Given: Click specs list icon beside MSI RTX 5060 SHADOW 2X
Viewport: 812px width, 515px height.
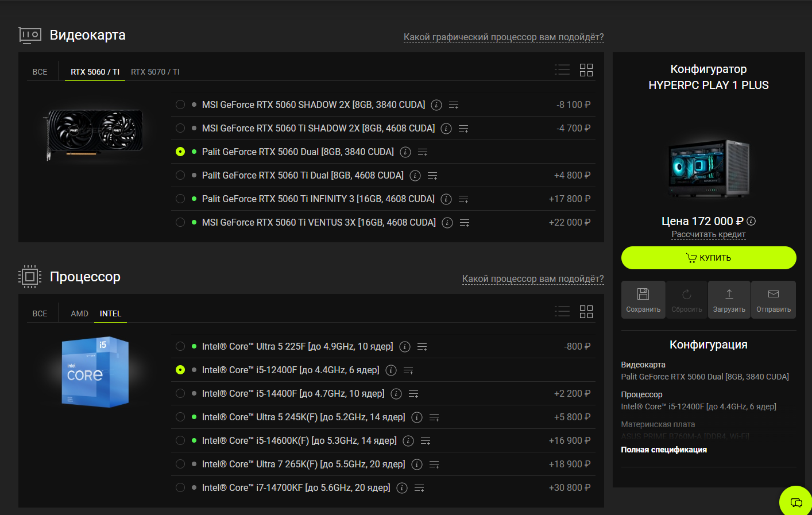Looking at the screenshot, I should click(x=454, y=105).
